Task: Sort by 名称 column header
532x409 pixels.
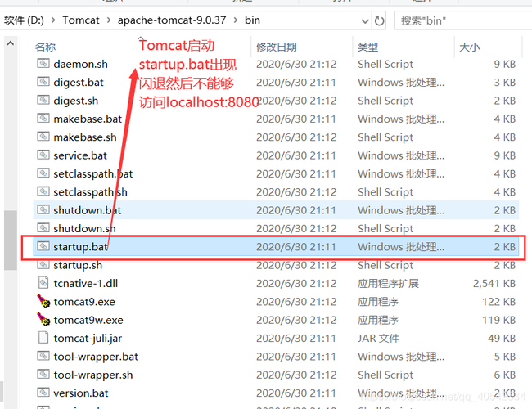Action: tap(46, 47)
